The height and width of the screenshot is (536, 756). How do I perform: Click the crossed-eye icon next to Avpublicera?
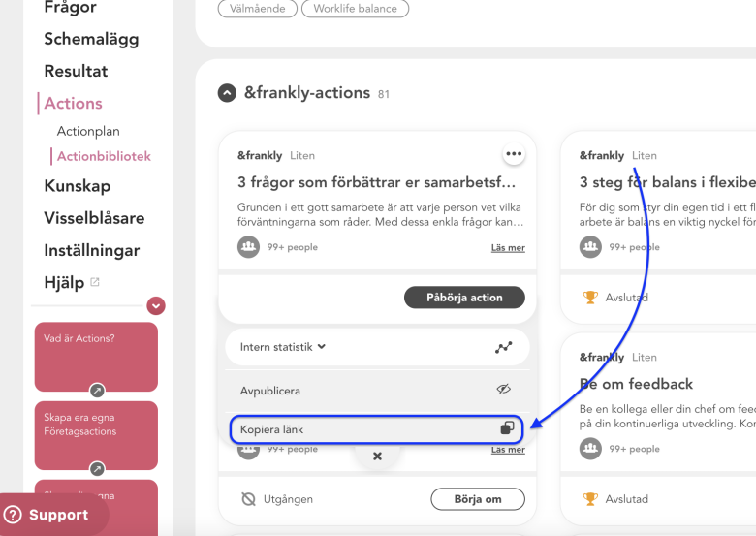(x=504, y=390)
